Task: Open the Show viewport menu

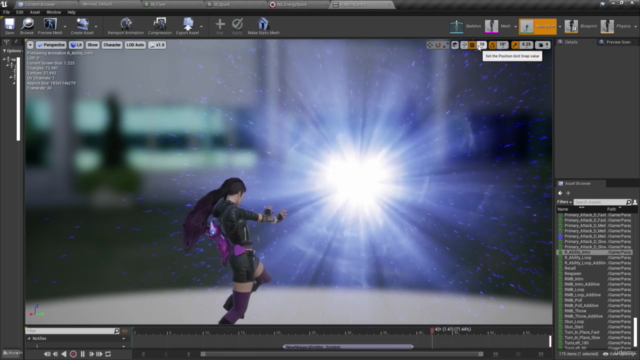Action: click(x=93, y=45)
